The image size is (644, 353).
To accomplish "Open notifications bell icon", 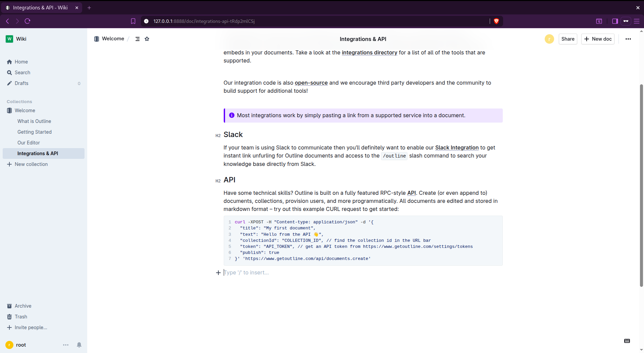I will [79, 345].
